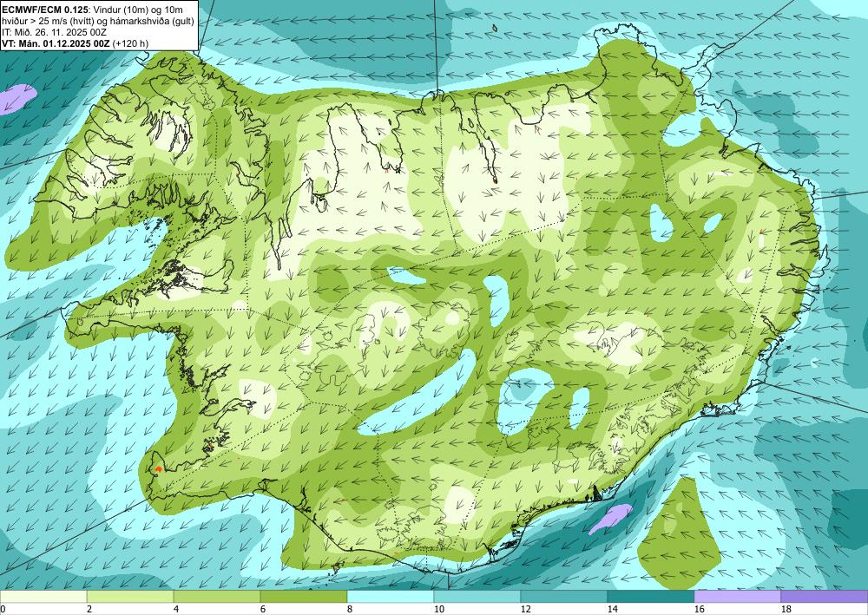The height and width of the screenshot is (615, 868).
Task: Click the legend scale label '14'
Action: pyautogui.click(x=612, y=610)
